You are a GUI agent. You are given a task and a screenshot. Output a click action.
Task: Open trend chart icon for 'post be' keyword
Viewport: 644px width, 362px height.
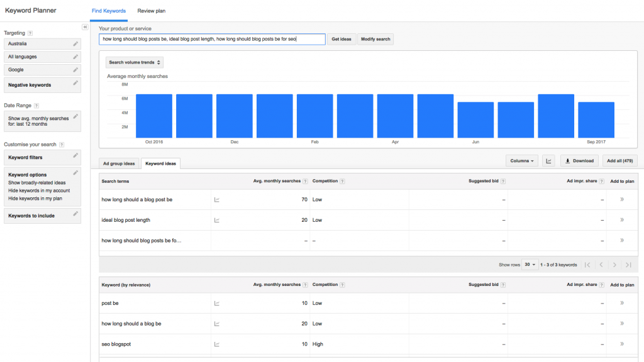pyautogui.click(x=217, y=303)
